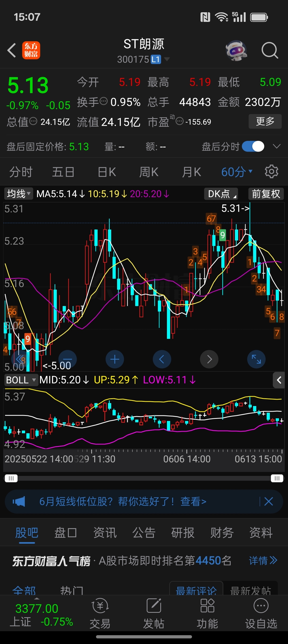Tap the right range slider handle

point(277,478)
